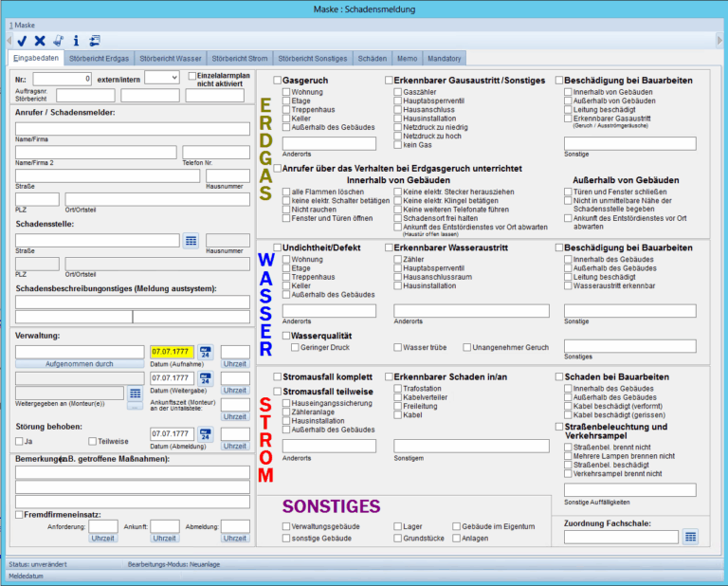
Task: Tick 'alle Flammen löschen' checkbox
Action: point(286,192)
